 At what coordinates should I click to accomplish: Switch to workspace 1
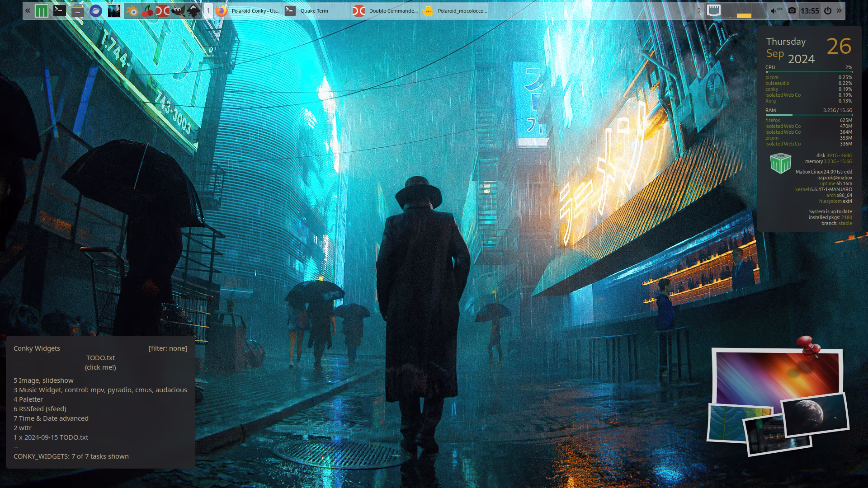click(x=208, y=11)
